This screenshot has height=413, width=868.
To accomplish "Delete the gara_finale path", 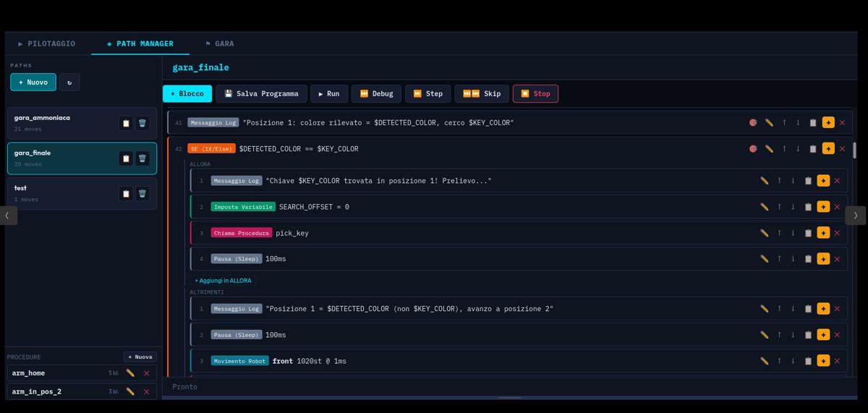I will pyautogui.click(x=142, y=158).
